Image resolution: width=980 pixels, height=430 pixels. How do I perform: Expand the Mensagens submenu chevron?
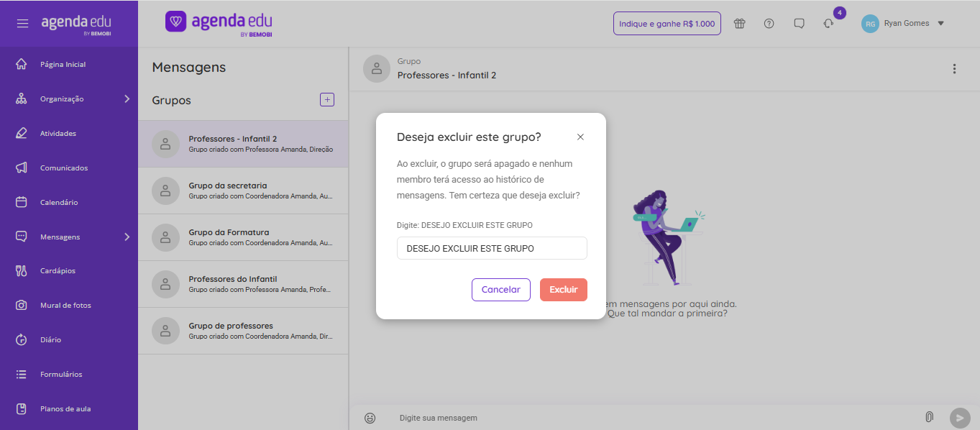pos(127,237)
